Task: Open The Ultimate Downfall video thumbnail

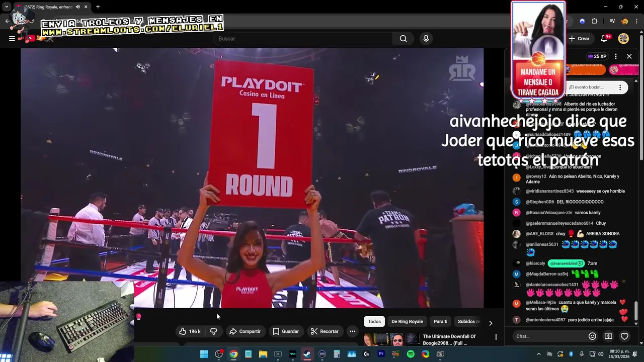Action: pyautogui.click(x=391, y=340)
